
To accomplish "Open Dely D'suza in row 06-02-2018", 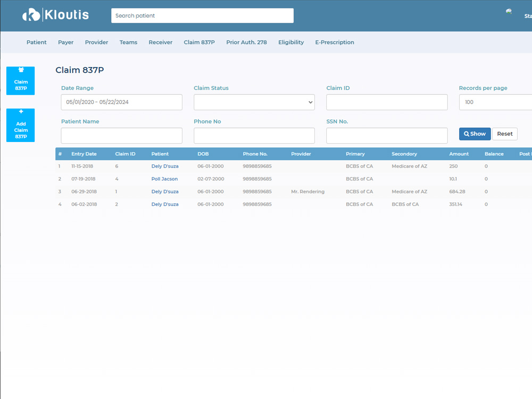I will (165, 204).
